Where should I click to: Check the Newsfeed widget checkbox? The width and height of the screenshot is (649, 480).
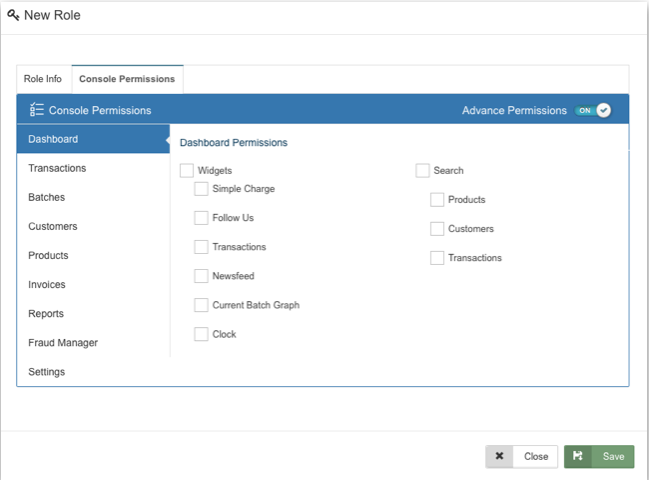[201, 276]
